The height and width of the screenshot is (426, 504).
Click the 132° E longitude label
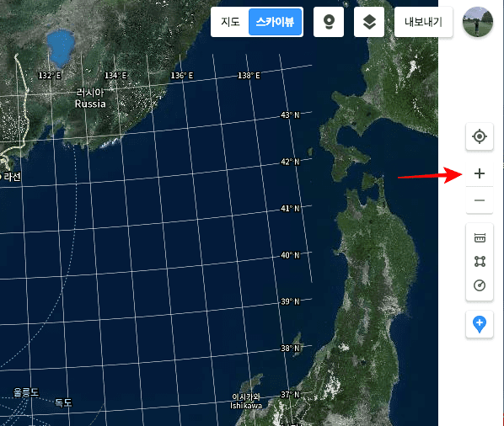click(50, 76)
